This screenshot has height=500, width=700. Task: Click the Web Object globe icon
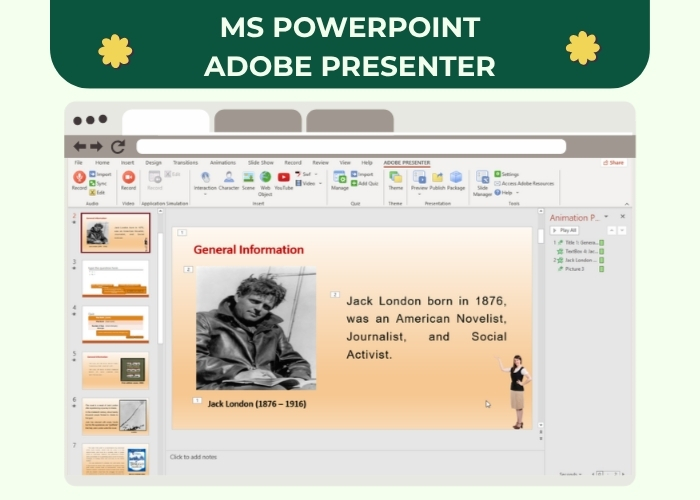265,177
